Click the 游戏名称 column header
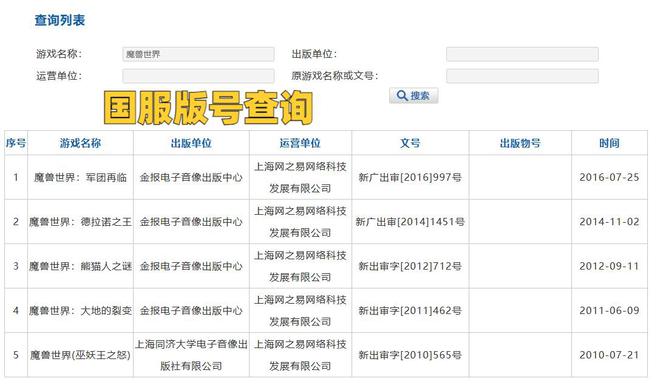Screen dimensions: 660x384 tap(80, 143)
